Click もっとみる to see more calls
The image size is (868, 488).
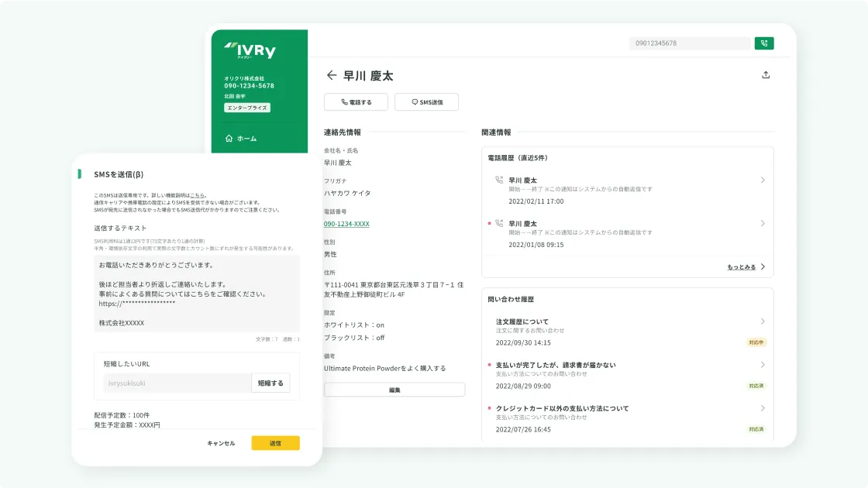[x=746, y=266]
